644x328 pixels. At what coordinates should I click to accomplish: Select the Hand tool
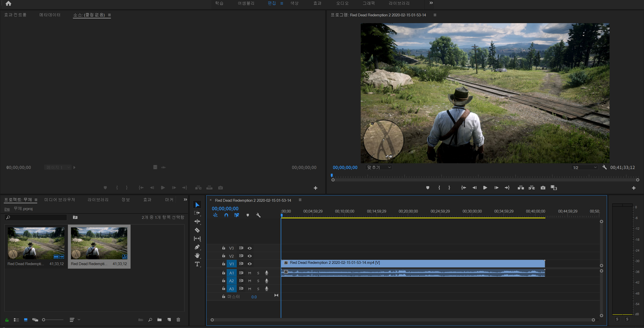pos(197,256)
